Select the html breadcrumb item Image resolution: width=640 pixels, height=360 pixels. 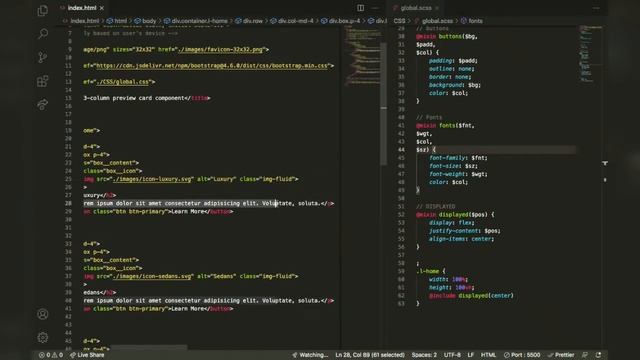(117, 21)
